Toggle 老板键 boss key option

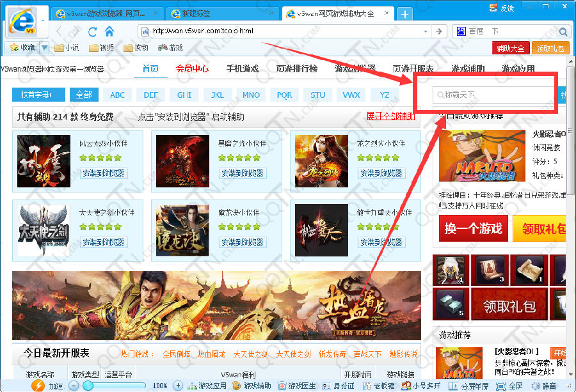[378, 386]
